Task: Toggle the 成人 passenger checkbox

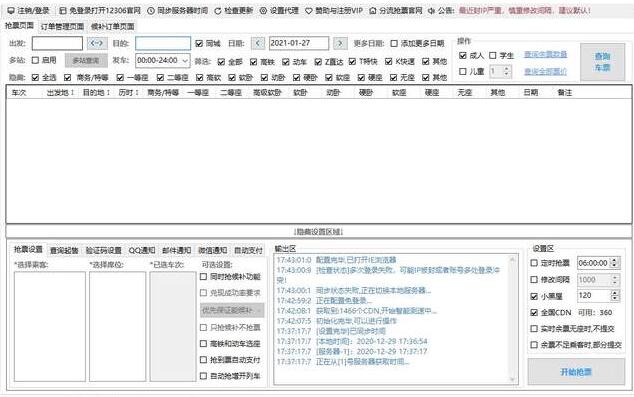Action: [463, 55]
